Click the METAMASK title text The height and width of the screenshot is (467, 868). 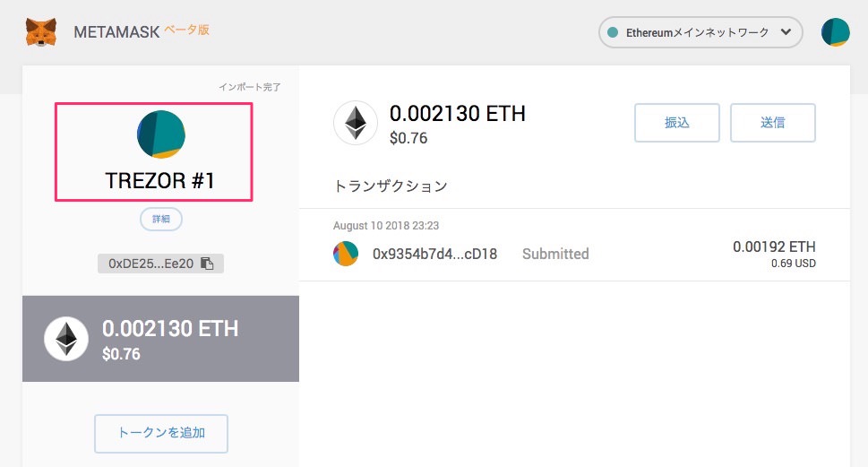pyautogui.click(x=116, y=32)
